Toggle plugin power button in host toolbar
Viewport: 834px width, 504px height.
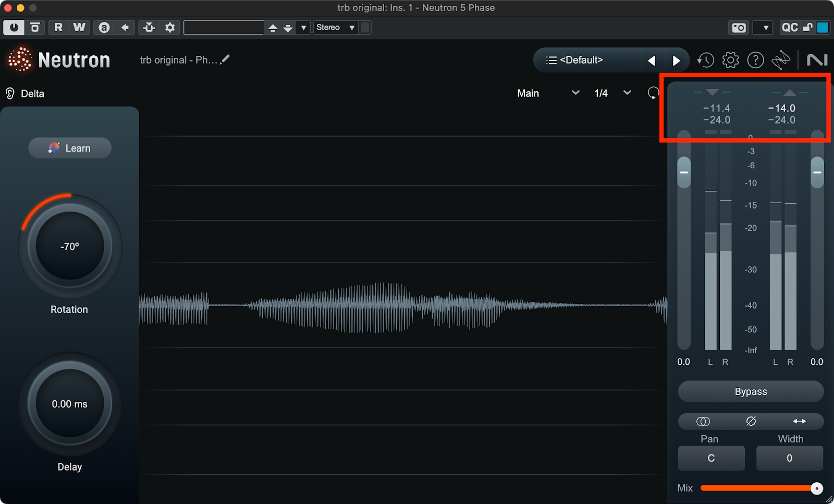click(x=14, y=28)
